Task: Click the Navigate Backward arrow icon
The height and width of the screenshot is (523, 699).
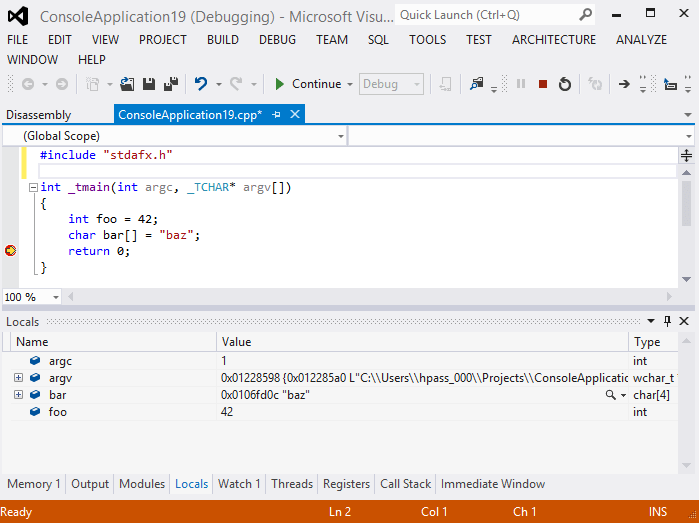Action: point(28,84)
